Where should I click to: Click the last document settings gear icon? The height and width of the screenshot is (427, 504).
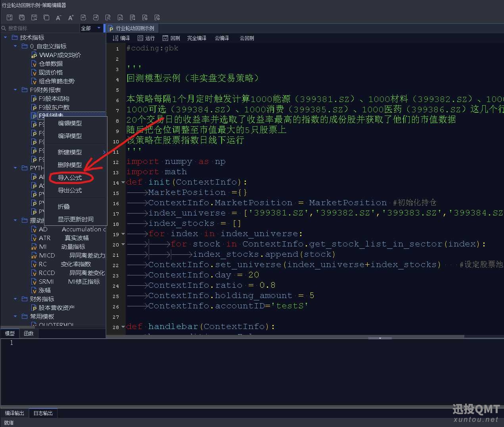point(157,17)
